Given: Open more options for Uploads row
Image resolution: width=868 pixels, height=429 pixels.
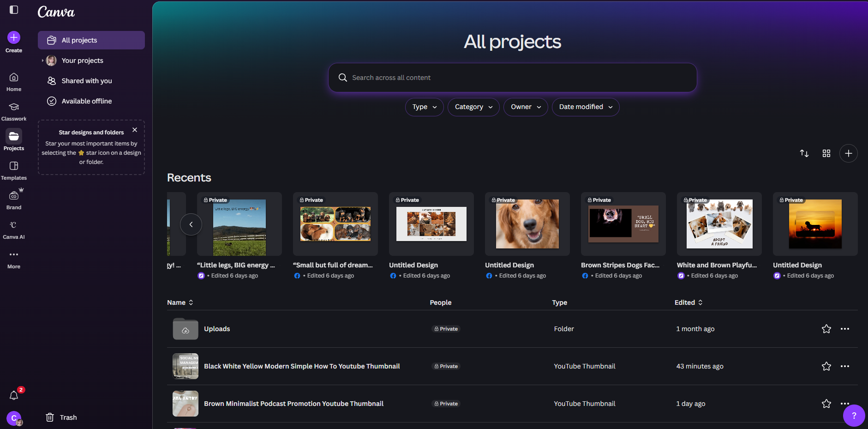Looking at the screenshot, I should (845, 329).
